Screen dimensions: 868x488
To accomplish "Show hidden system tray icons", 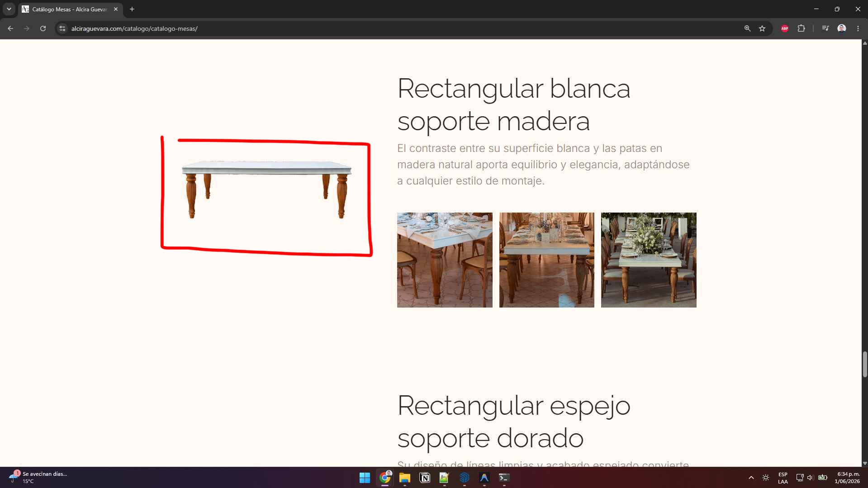I will coord(751,478).
